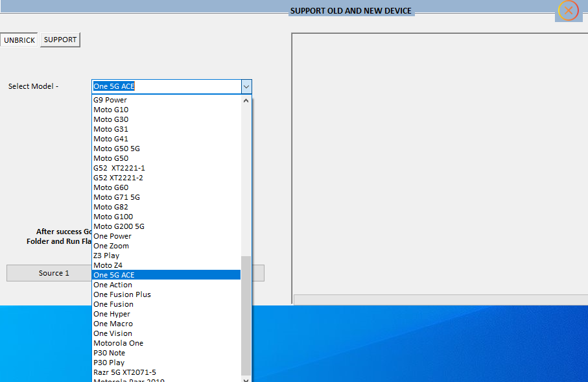Choose Motorola One model
The width and height of the screenshot is (588, 382).
coord(166,343)
